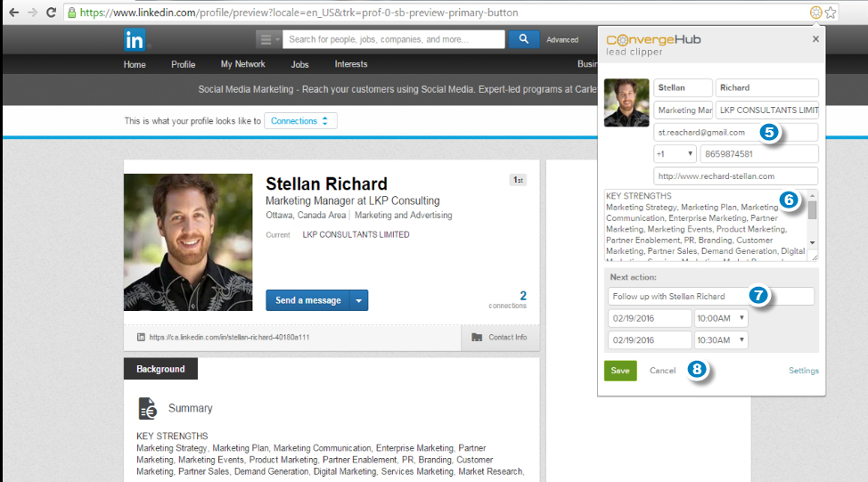Focus the LinkedIn search box
This screenshot has height=482, width=868.
click(x=394, y=39)
